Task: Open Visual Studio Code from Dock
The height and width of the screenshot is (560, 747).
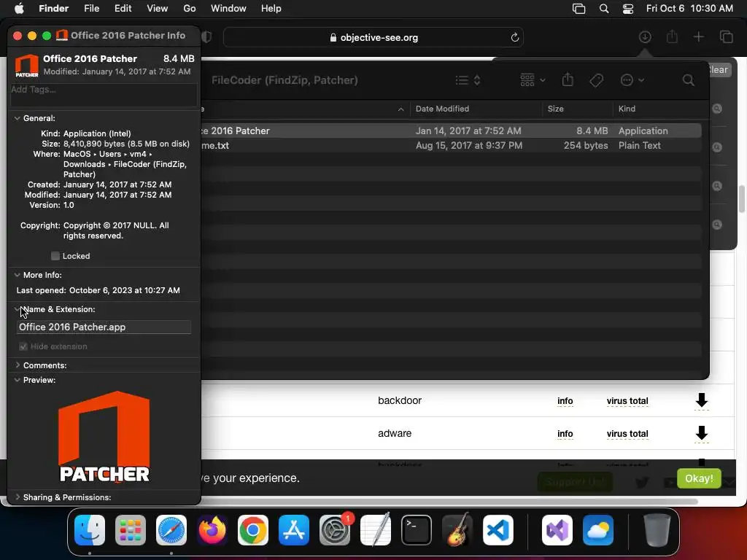Action: tap(498, 530)
